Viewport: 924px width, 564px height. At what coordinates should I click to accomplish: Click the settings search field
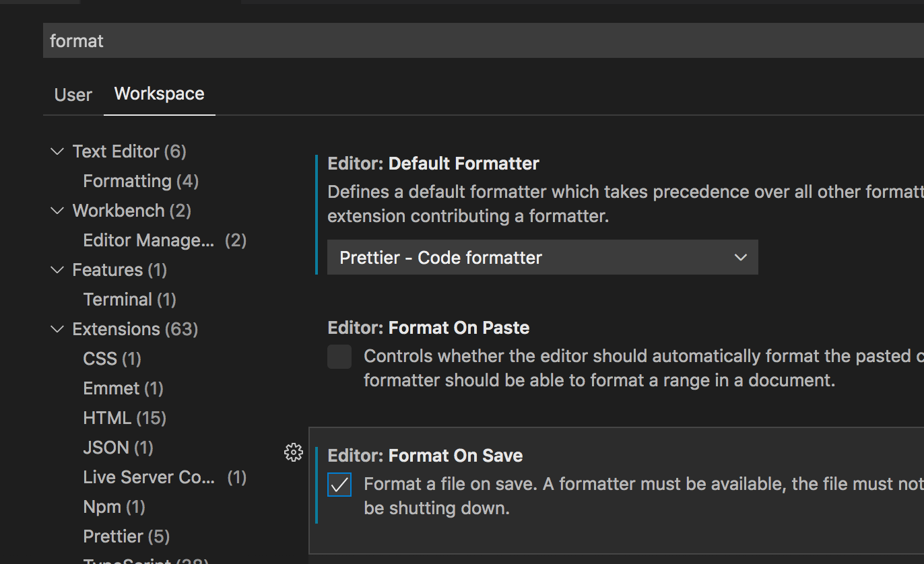pyautogui.click(x=471, y=41)
